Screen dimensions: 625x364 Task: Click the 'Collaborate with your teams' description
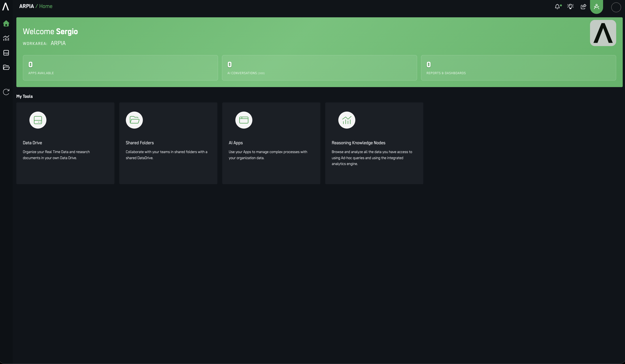pyautogui.click(x=166, y=155)
